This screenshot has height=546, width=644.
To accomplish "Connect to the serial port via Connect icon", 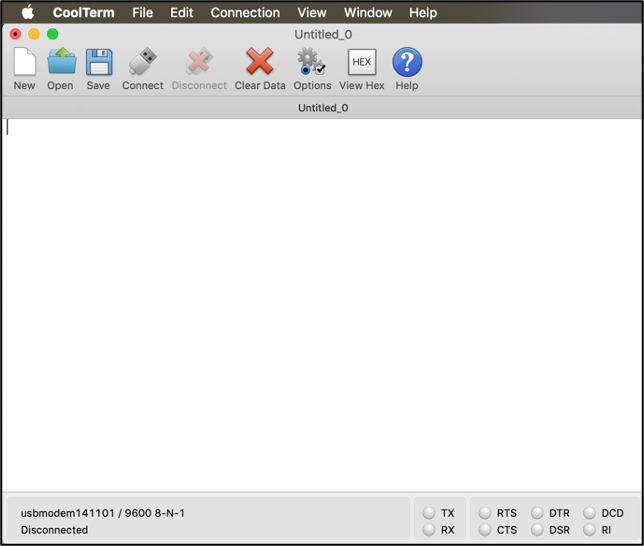I will (x=143, y=64).
